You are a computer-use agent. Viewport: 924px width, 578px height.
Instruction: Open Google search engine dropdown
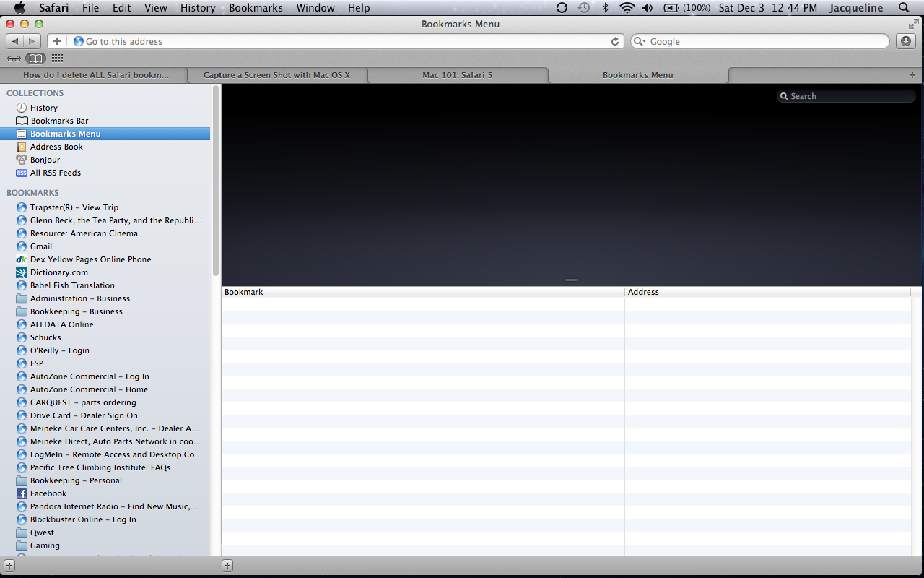point(640,41)
